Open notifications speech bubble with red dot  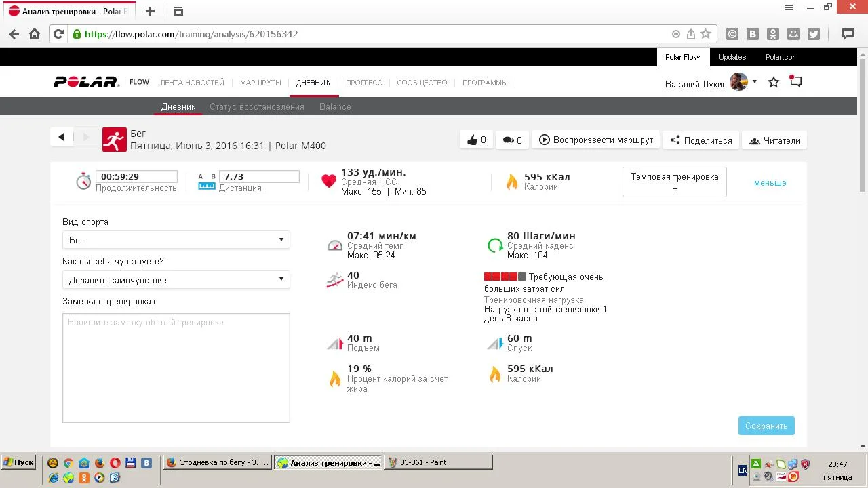point(796,82)
